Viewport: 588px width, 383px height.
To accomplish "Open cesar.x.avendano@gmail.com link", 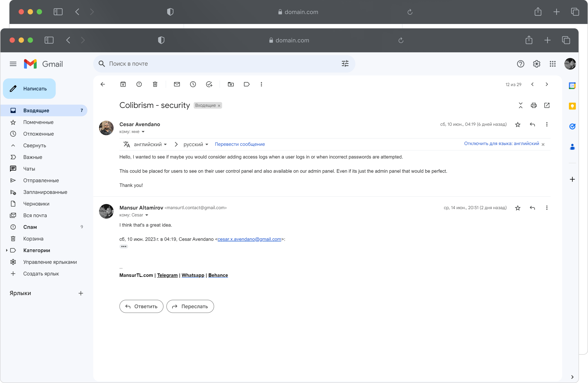I will [249, 239].
